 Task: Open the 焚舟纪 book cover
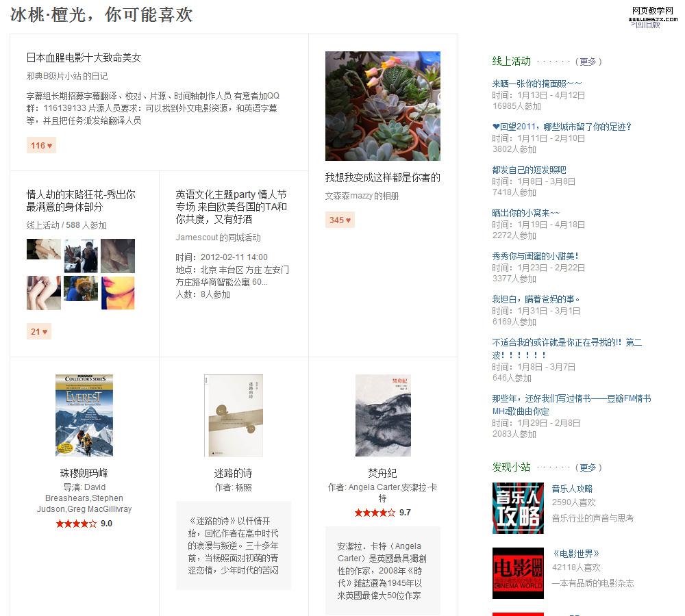(x=383, y=415)
